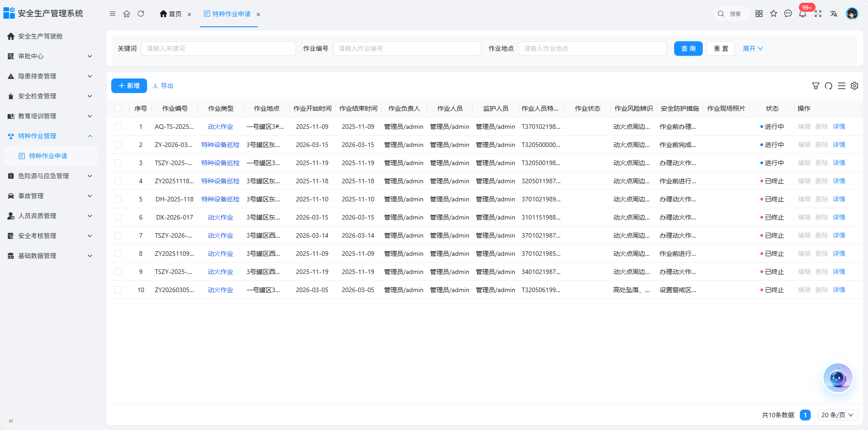The image size is (868, 430).
Task: Open the chat messages icon
Action: coord(788,14)
